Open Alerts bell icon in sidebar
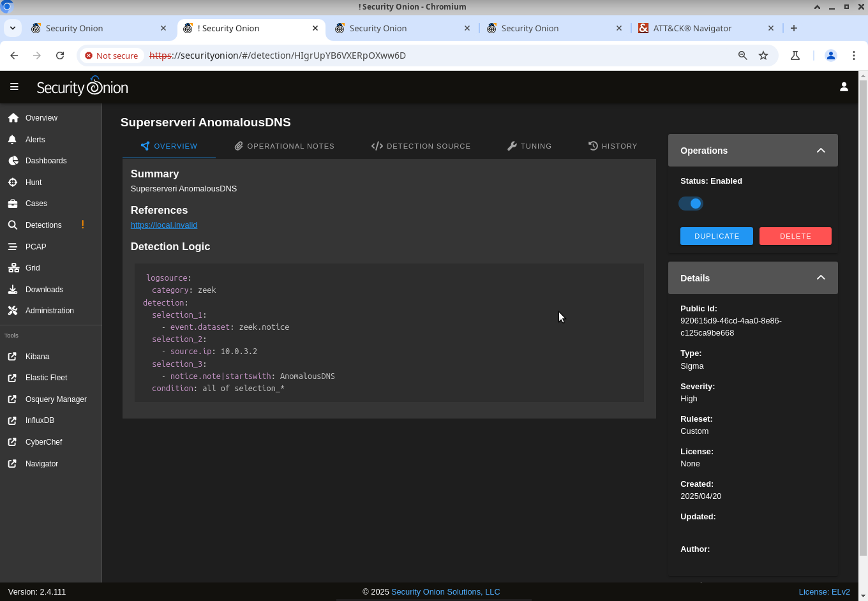Screen dimensions: 868x601 point(13,140)
